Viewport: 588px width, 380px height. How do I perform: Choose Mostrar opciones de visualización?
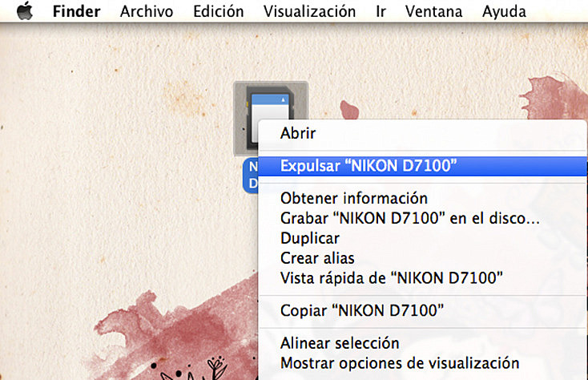tap(423, 362)
